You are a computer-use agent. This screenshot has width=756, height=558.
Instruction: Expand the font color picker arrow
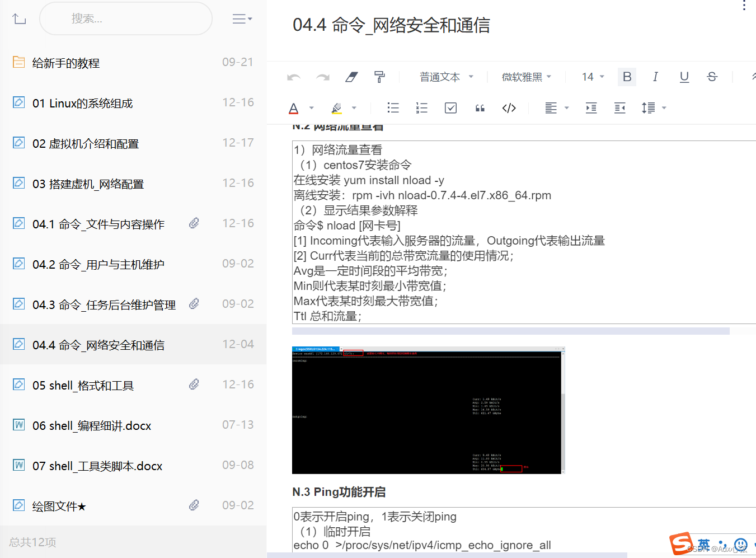click(312, 108)
